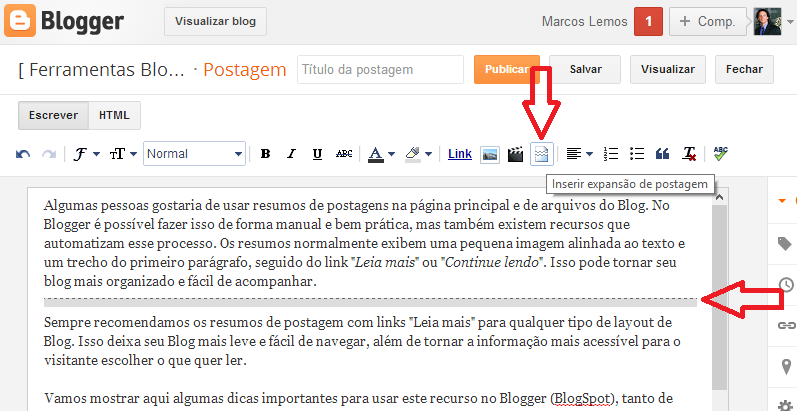Open the text background highlight color picker

pyautogui.click(x=419, y=154)
